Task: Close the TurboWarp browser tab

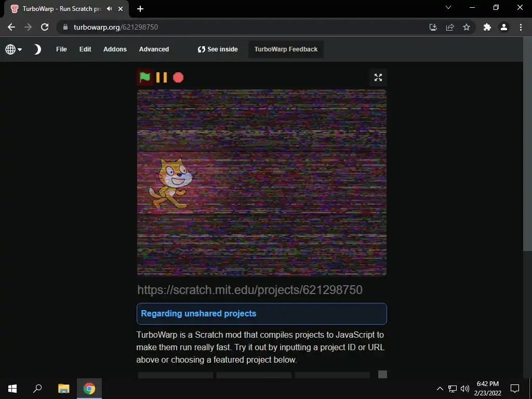Action: 121,9
